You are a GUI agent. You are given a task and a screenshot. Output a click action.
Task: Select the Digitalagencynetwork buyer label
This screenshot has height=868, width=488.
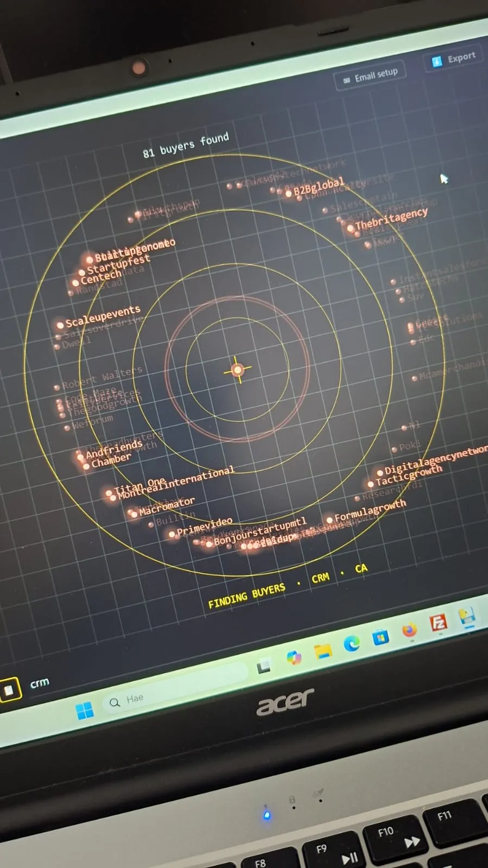pos(436,459)
